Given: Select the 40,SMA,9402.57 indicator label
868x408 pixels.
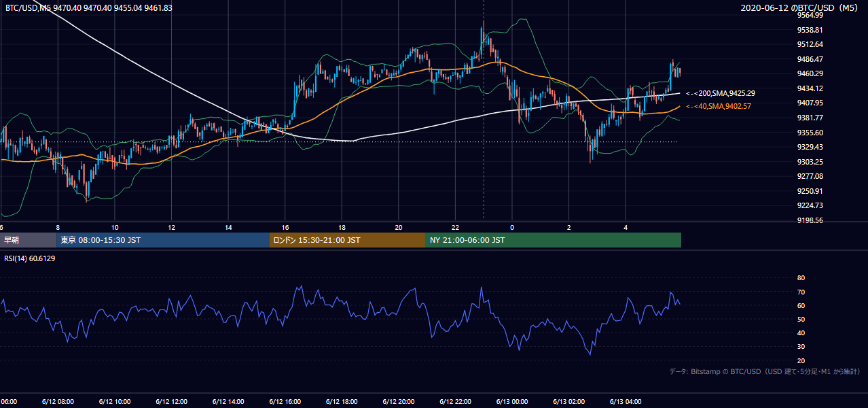Looking at the screenshot, I should click(x=719, y=107).
